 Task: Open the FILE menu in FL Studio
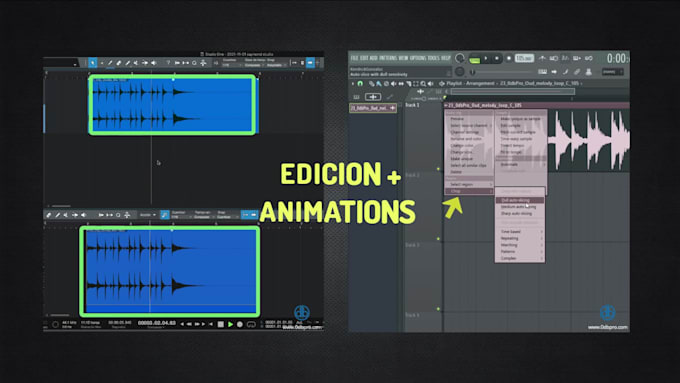pyautogui.click(x=354, y=58)
